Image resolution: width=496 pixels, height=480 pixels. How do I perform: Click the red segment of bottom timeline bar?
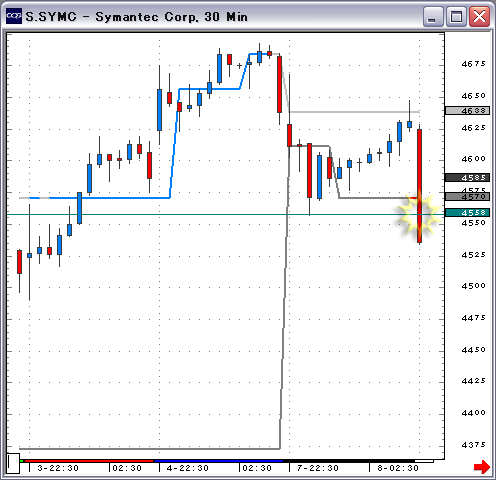click(89, 461)
